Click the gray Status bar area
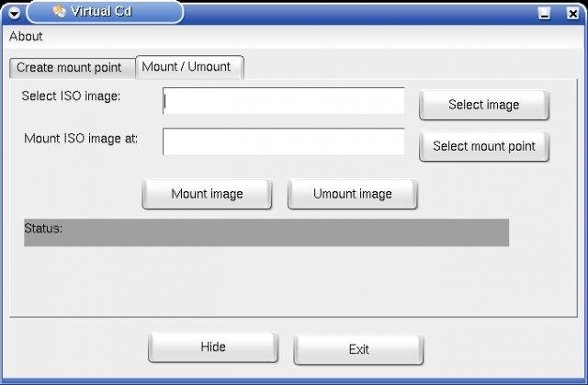The image size is (588, 385). pos(276,232)
